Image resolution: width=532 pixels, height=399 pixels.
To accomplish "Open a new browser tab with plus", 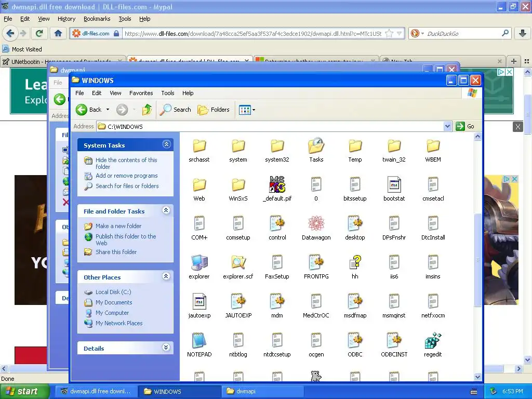I will [514, 61].
